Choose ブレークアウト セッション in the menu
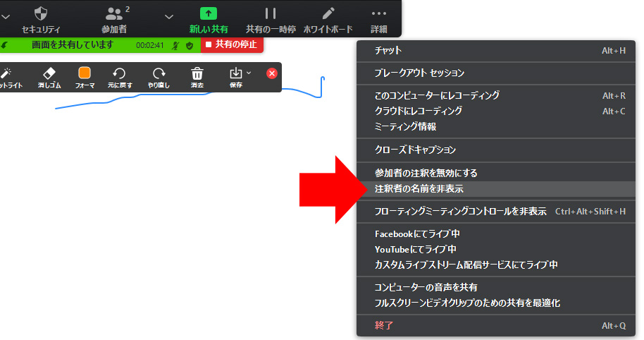The image size is (644, 340). point(419,73)
